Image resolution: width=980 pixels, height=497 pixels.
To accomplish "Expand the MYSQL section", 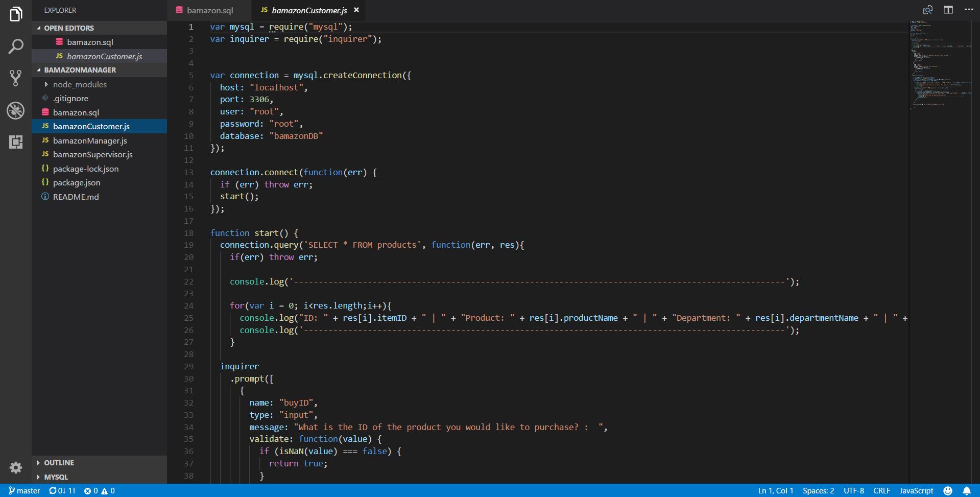I will click(x=56, y=477).
